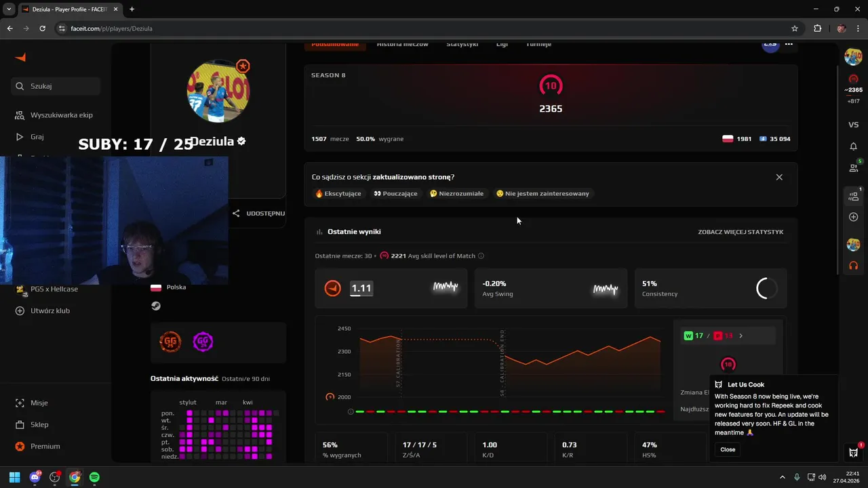The image size is (868, 488).
Task: Open the party icon with badge 1
Action: click(x=853, y=197)
